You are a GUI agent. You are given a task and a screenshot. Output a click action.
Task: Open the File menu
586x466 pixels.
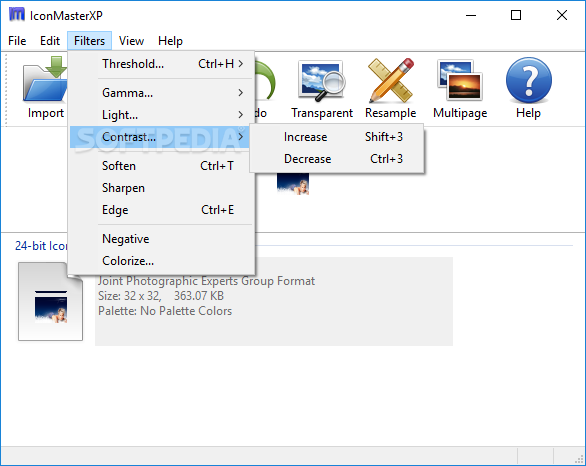pyautogui.click(x=17, y=41)
